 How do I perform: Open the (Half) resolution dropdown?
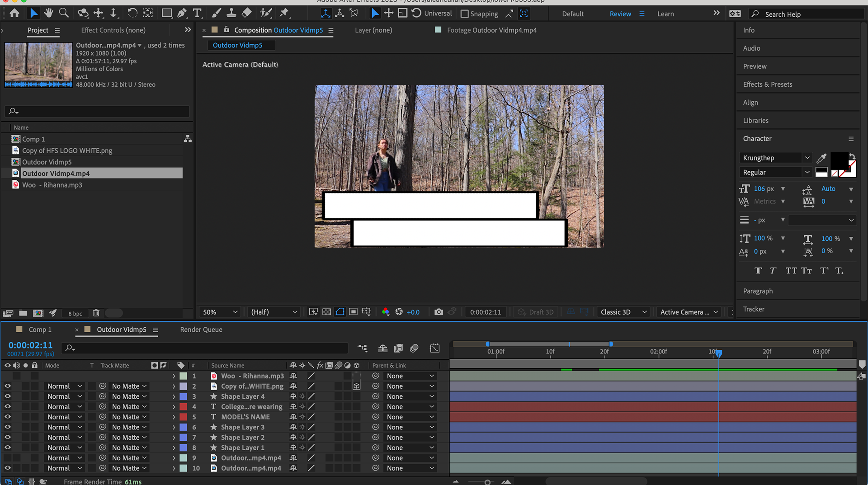pos(274,312)
